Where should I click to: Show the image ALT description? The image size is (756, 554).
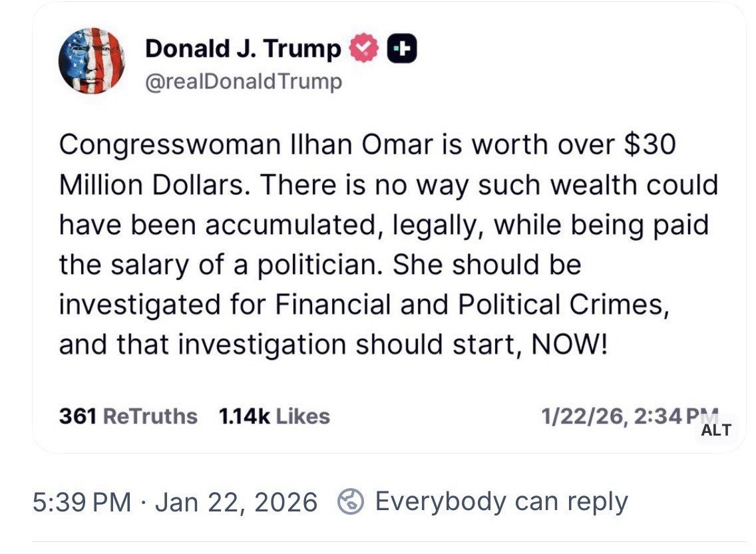click(716, 430)
